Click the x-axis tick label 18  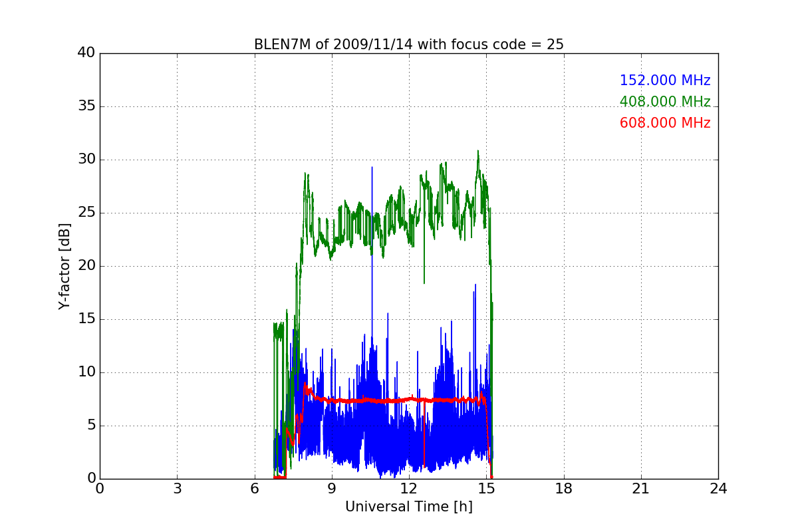pos(563,489)
